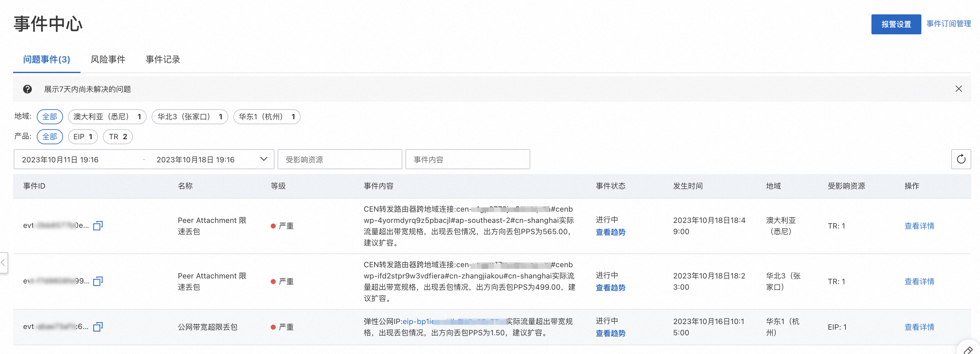The image size is (980, 354).
Task: Open the date range dropdown arrow
Action: tap(263, 159)
